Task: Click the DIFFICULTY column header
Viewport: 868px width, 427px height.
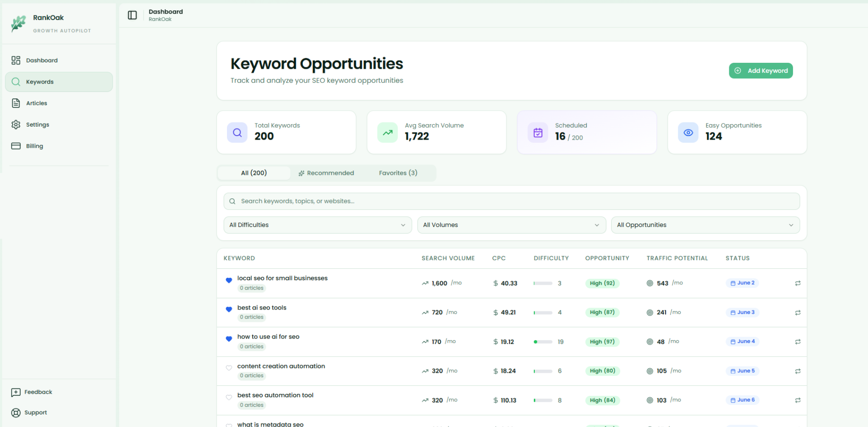Action: 551,258
